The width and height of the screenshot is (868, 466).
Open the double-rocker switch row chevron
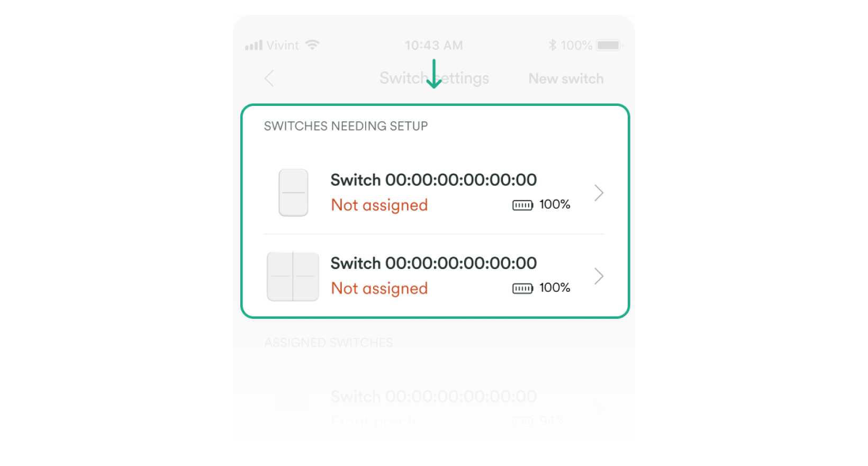599,276
